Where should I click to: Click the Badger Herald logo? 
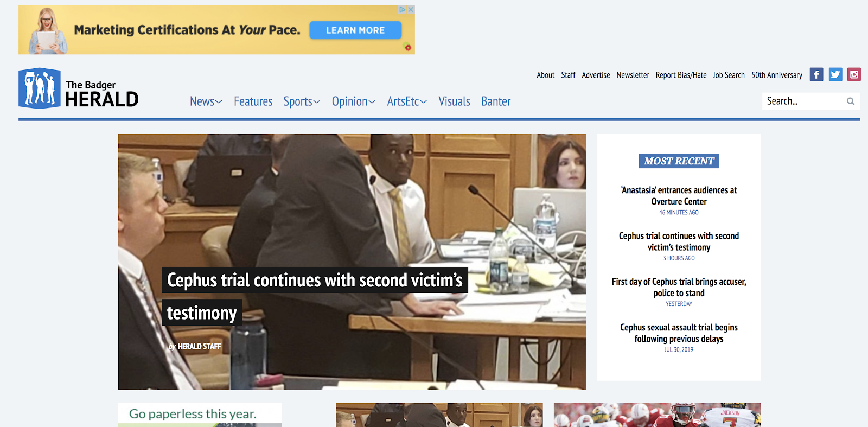[x=79, y=88]
